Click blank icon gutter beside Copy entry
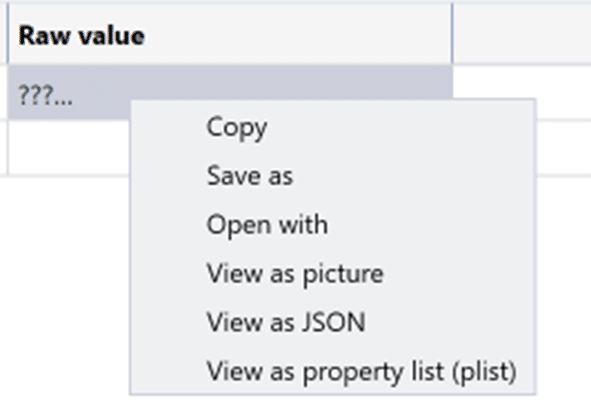Screen dimensions: 591x418 point(168,127)
